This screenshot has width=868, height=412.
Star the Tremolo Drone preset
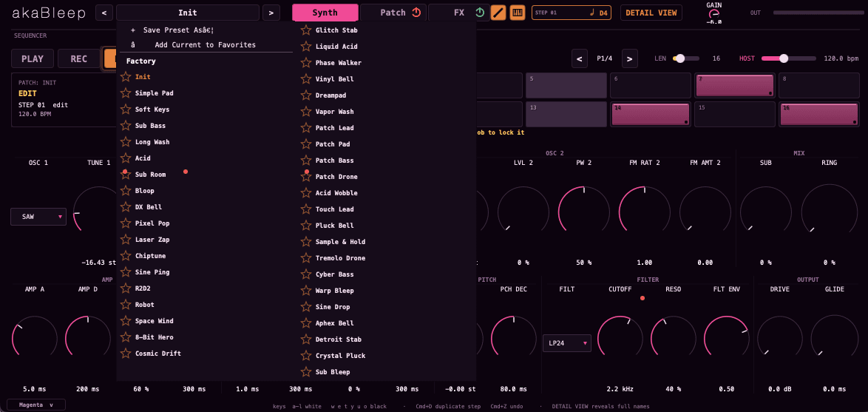click(x=306, y=258)
